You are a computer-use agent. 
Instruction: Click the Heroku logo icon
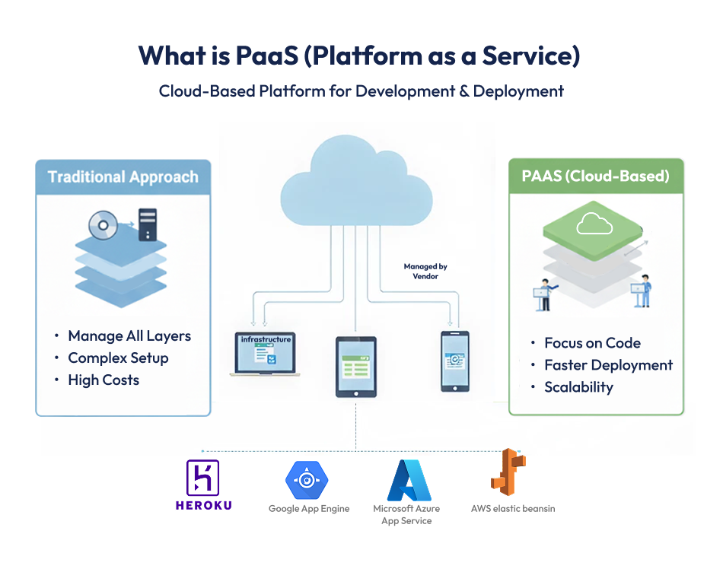(x=202, y=478)
